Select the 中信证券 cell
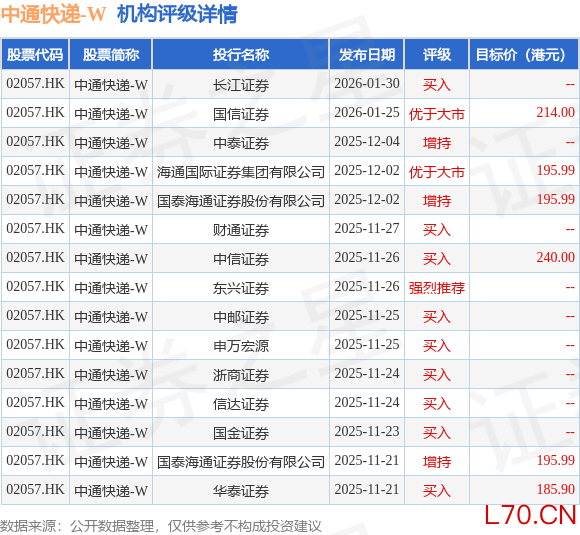This screenshot has height=535, width=580. (241, 259)
